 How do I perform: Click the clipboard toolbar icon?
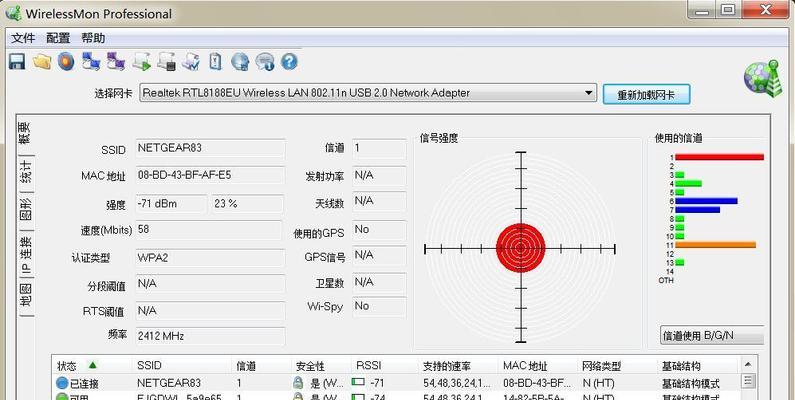[216, 62]
